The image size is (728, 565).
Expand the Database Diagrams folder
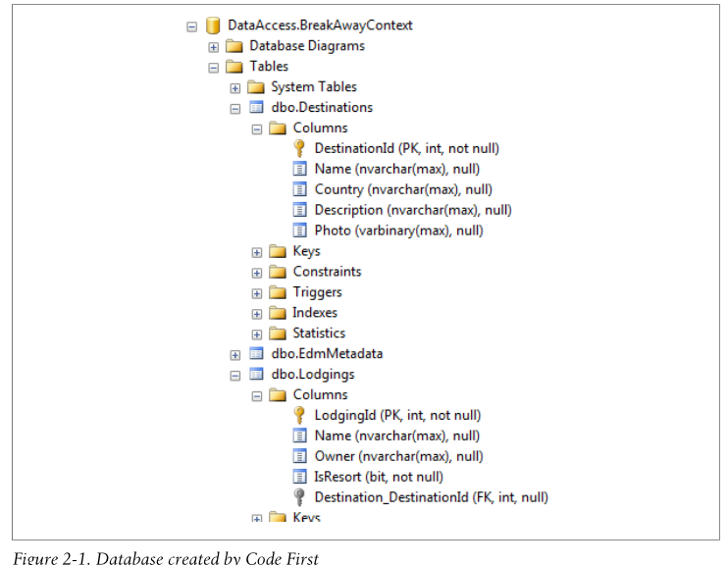pyautogui.click(x=214, y=47)
